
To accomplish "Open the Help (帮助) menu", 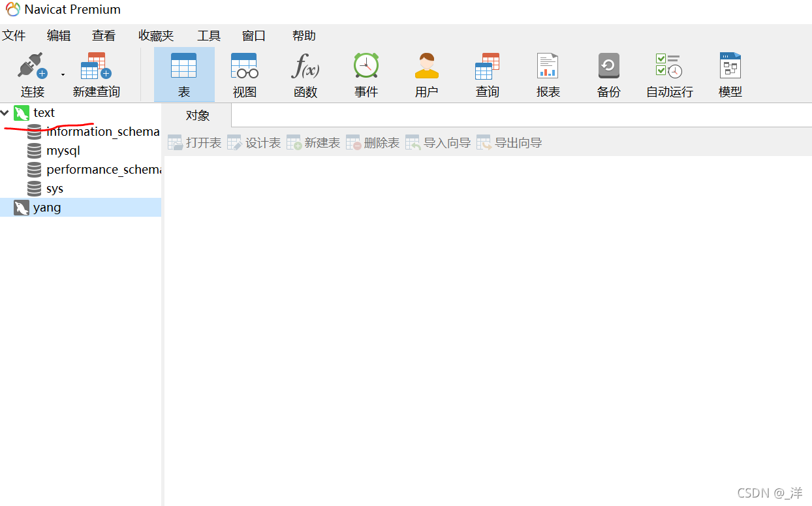I will (x=304, y=36).
